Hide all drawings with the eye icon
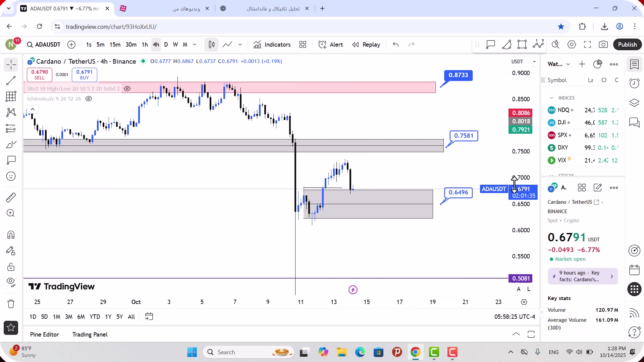Image resolution: width=644 pixels, height=362 pixels. [11, 282]
